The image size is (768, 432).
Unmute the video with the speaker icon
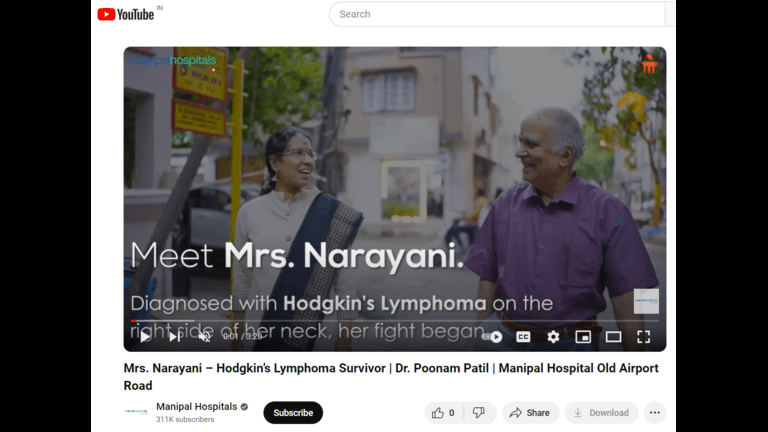pos(205,336)
